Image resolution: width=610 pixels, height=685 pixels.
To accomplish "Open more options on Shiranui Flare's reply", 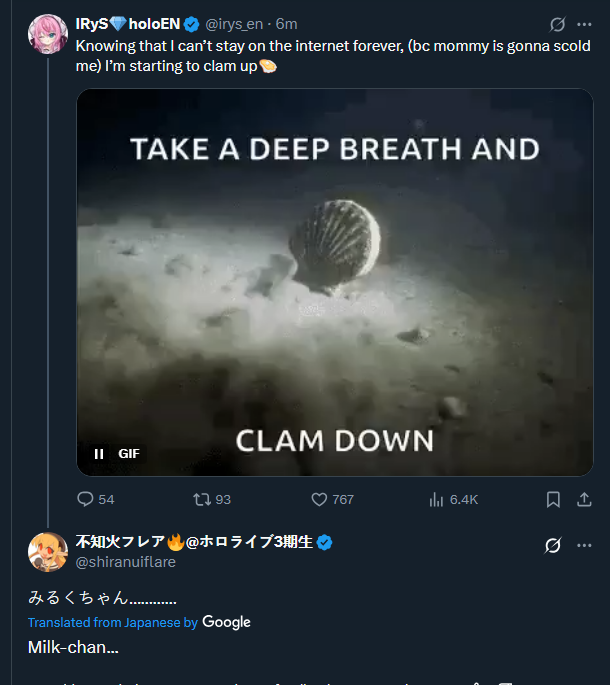I will pos(584,545).
